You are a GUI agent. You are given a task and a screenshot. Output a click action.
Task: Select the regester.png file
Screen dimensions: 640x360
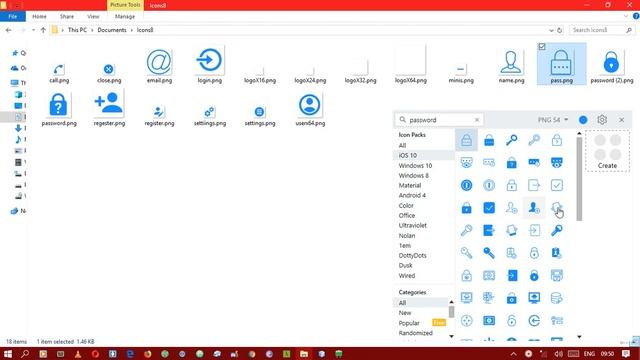[109, 109]
